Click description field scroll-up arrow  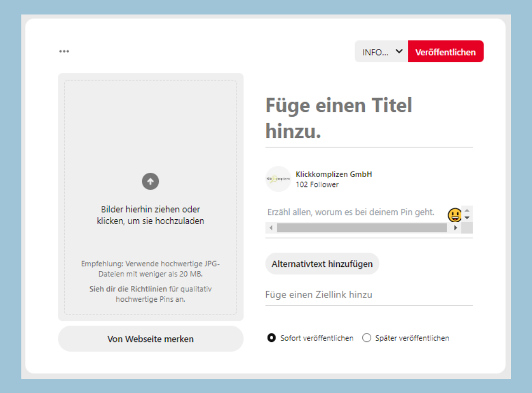(x=467, y=210)
